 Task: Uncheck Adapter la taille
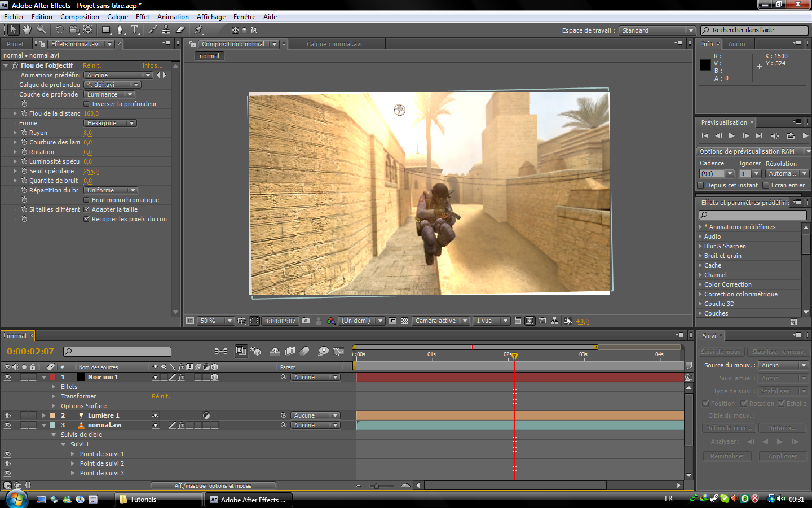[86, 209]
